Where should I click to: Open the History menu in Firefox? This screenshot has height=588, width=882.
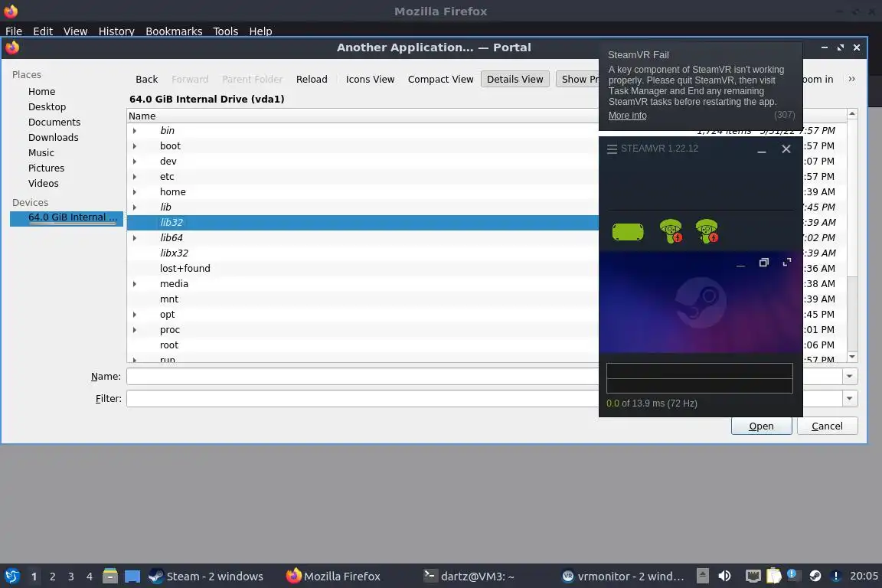pyautogui.click(x=116, y=31)
